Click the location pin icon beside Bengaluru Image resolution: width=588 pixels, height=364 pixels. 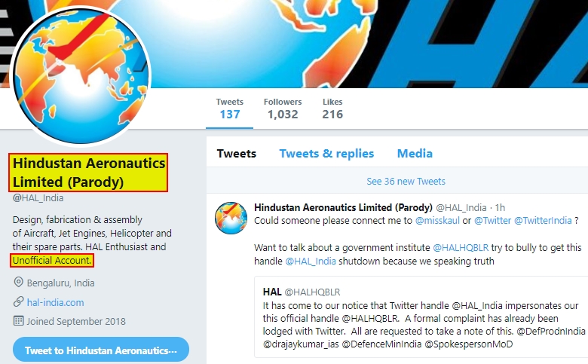[18, 283]
